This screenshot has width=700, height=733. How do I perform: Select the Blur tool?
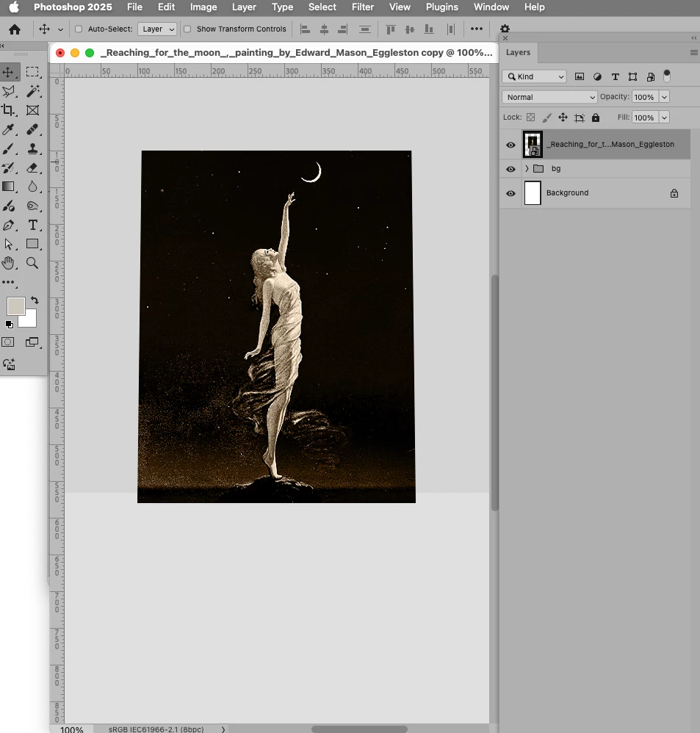click(32, 187)
